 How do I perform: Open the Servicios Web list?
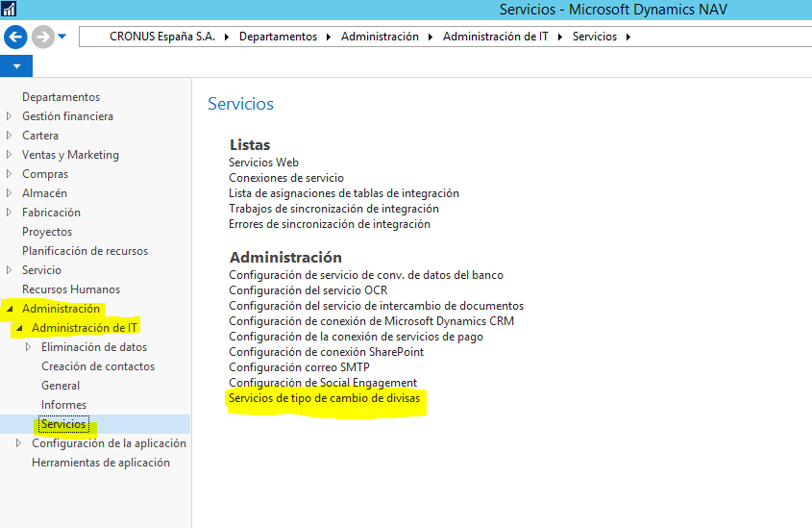click(x=263, y=163)
